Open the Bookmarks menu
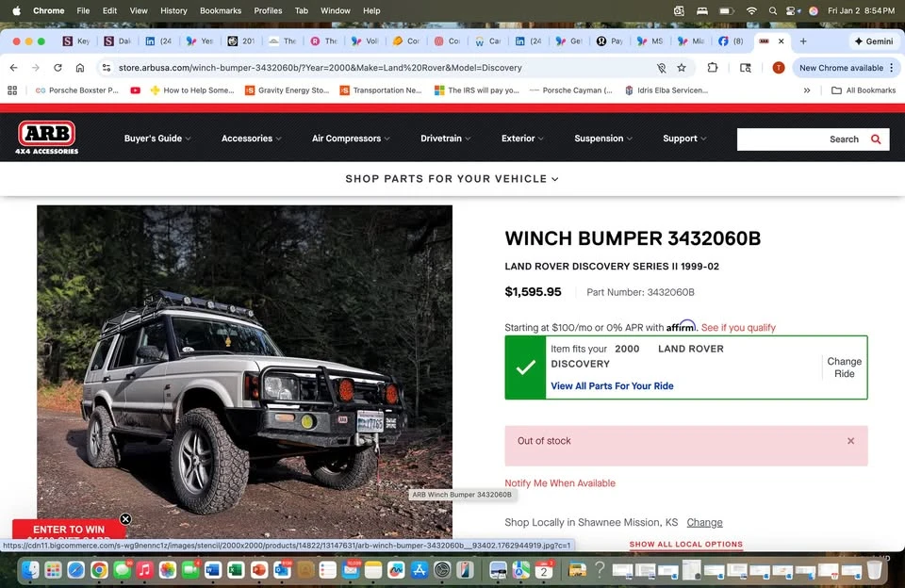This screenshot has width=905, height=588. (221, 10)
